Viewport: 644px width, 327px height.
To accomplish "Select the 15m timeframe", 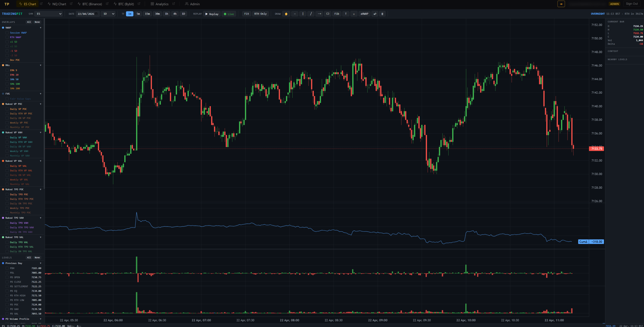I will pos(147,14).
